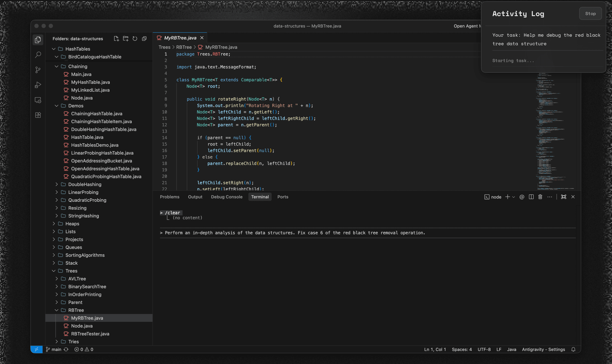Open Search in the activity bar
The width and height of the screenshot is (612, 364).
(38, 54)
